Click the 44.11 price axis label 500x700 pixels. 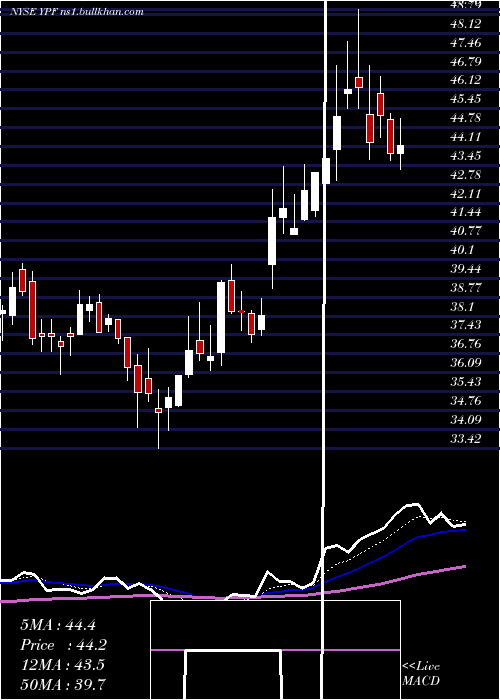[x=465, y=137]
